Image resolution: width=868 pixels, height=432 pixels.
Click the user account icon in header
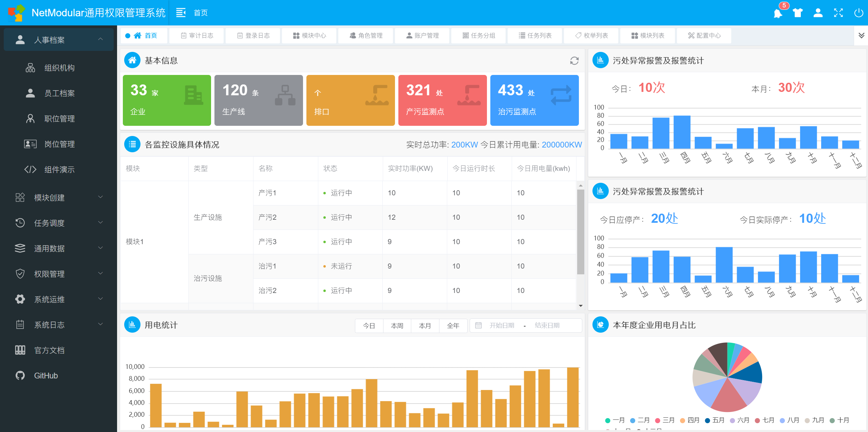tap(818, 13)
